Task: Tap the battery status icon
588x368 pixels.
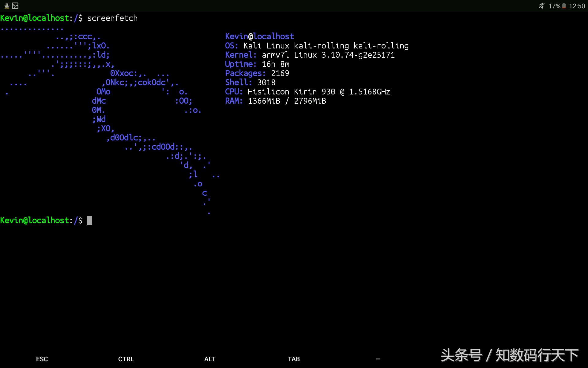Action: click(x=564, y=6)
